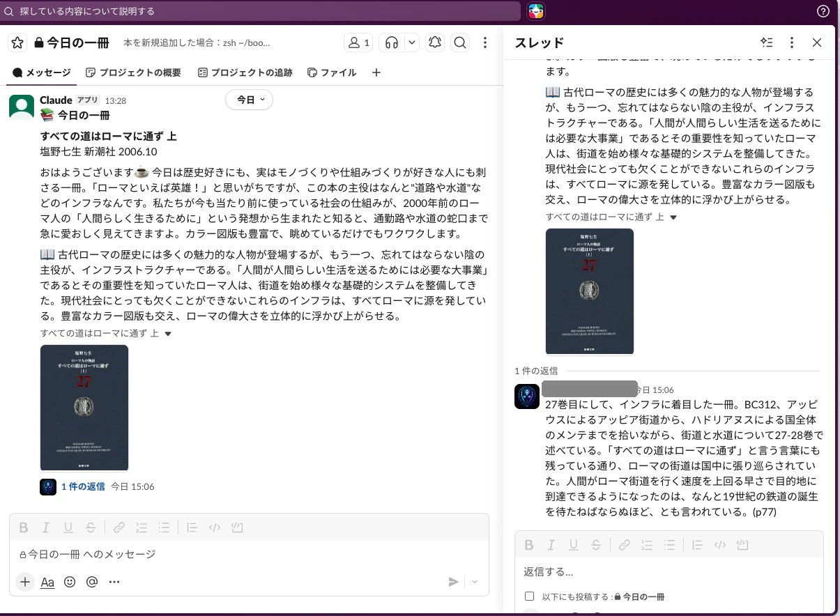Apply bulleted list in thread composer
The height and width of the screenshot is (616, 840).
669,545
